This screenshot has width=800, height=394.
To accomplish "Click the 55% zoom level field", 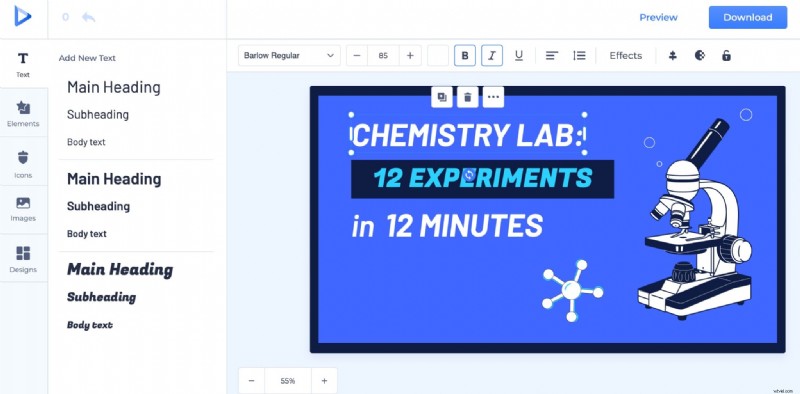I will point(288,381).
